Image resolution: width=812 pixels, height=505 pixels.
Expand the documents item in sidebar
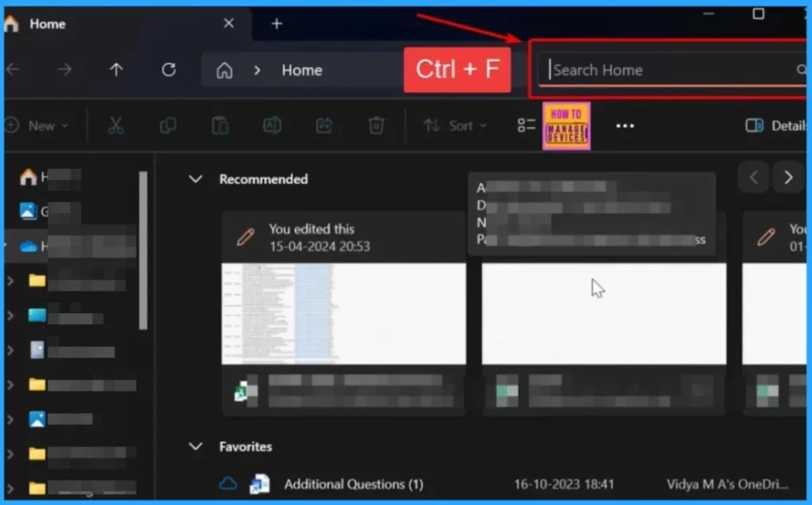[x=10, y=350]
